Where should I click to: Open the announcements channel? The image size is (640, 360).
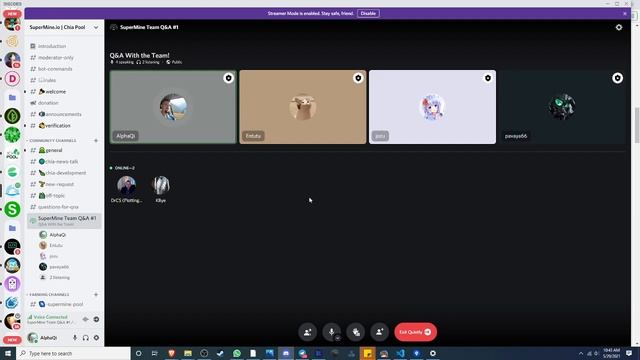(64, 114)
